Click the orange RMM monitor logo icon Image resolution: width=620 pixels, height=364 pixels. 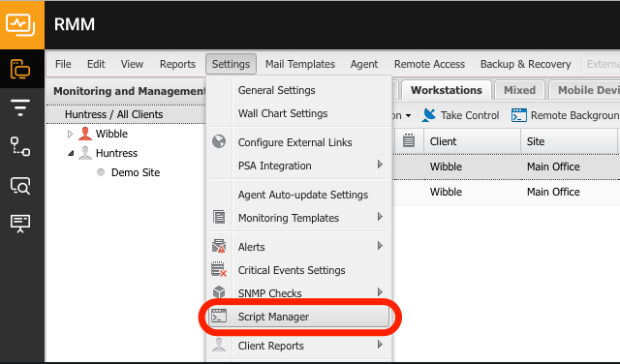click(20, 25)
